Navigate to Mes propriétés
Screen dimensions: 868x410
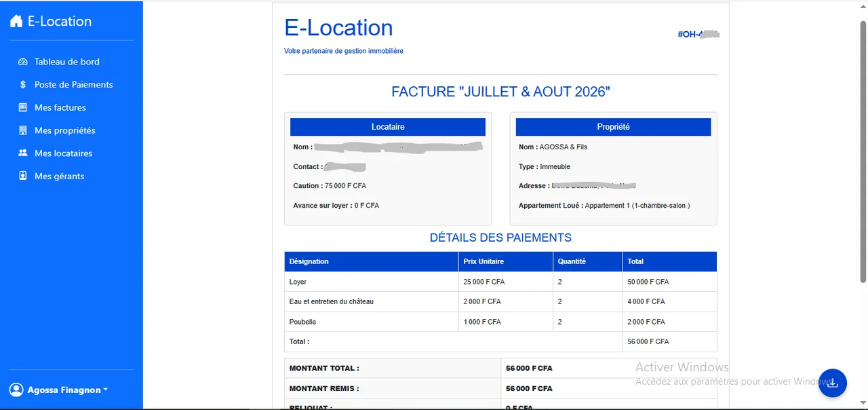click(x=65, y=130)
